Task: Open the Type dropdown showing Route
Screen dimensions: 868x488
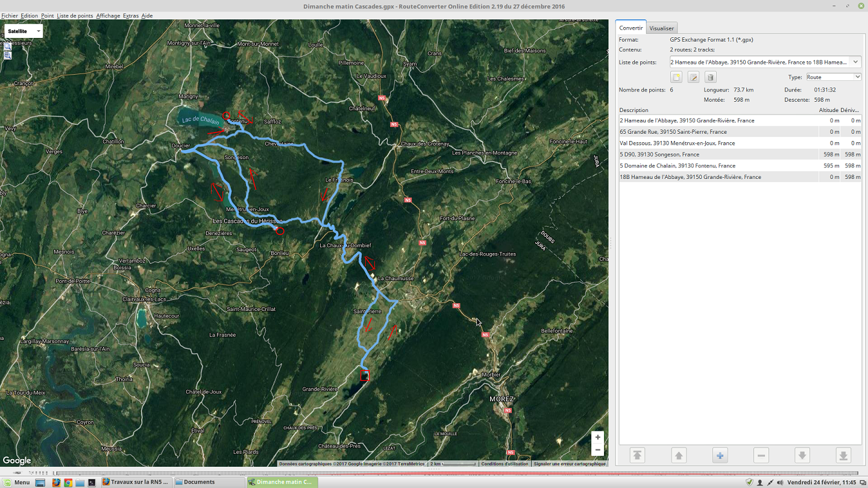Action: pyautogui.click(x=834, y=77)
